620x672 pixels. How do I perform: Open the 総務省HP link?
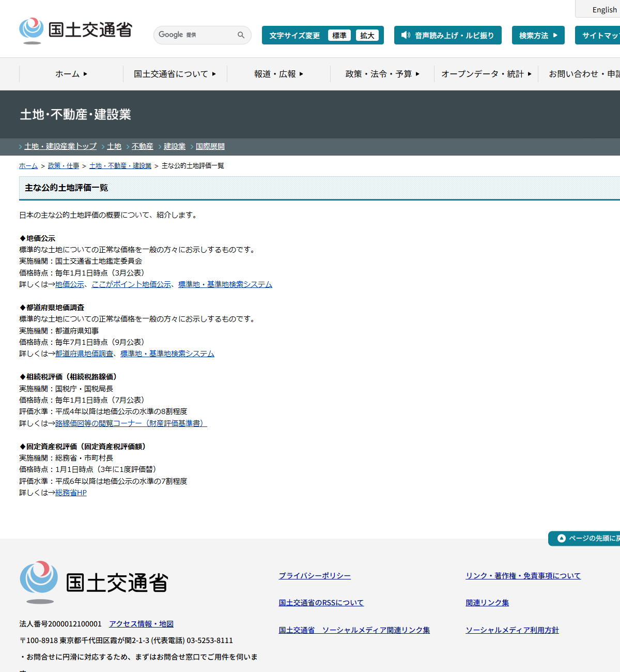(71, 493)
